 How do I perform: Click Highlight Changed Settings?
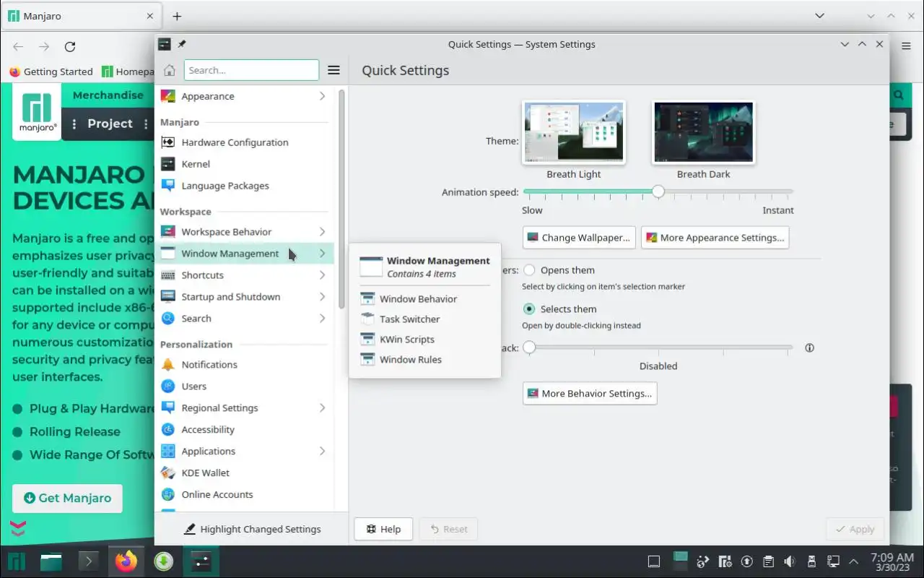point(252,530)
